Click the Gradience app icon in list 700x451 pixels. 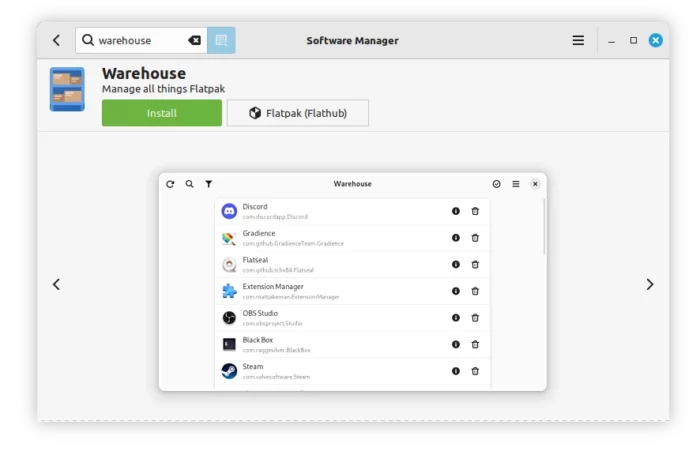(x=229, y=238)
